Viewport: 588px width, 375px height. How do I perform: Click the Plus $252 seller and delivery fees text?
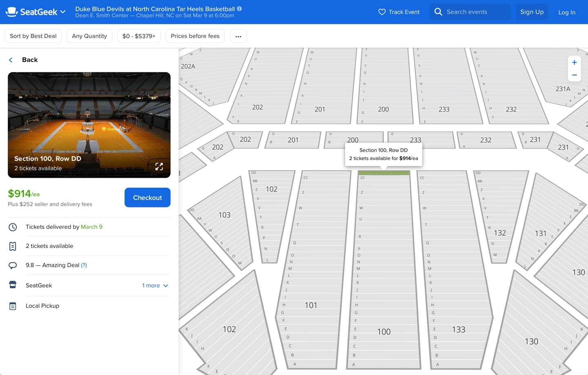pyautogui.click(x=50, y=204)
